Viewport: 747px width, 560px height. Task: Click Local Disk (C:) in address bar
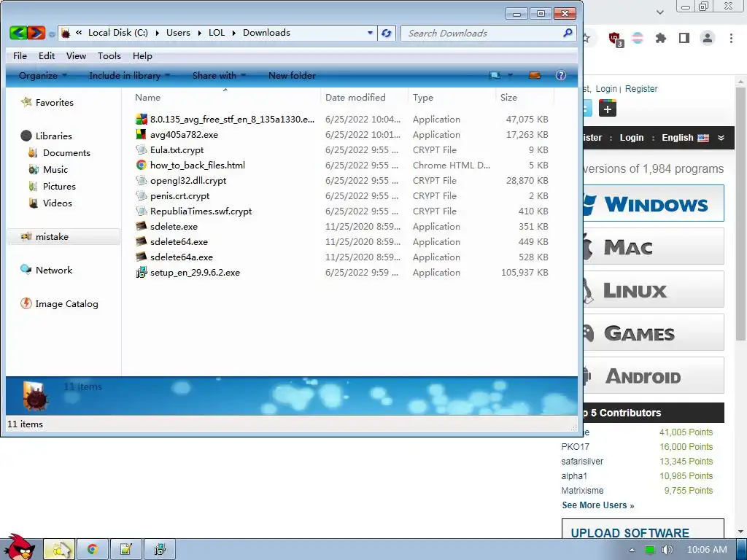(x=117, y=32)
